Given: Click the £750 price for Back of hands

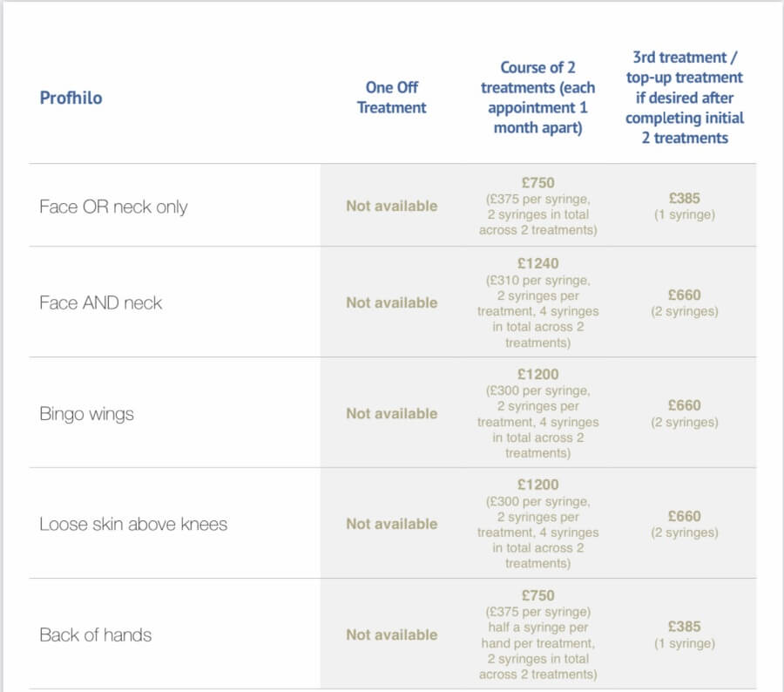Looking at the screenshot, I should [538, 595].
